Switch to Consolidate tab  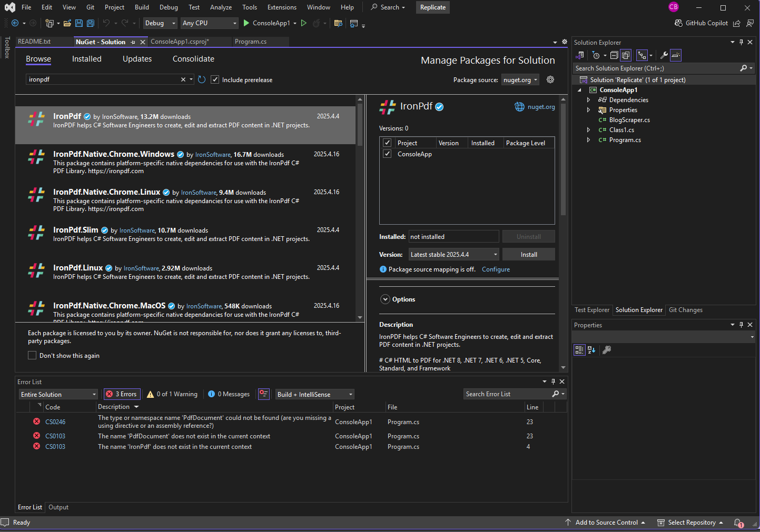(x=193, y=59)
